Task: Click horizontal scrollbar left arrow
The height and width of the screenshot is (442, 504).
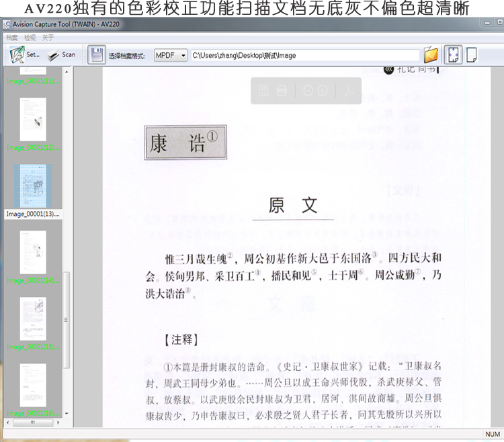Action: (7, 423)
